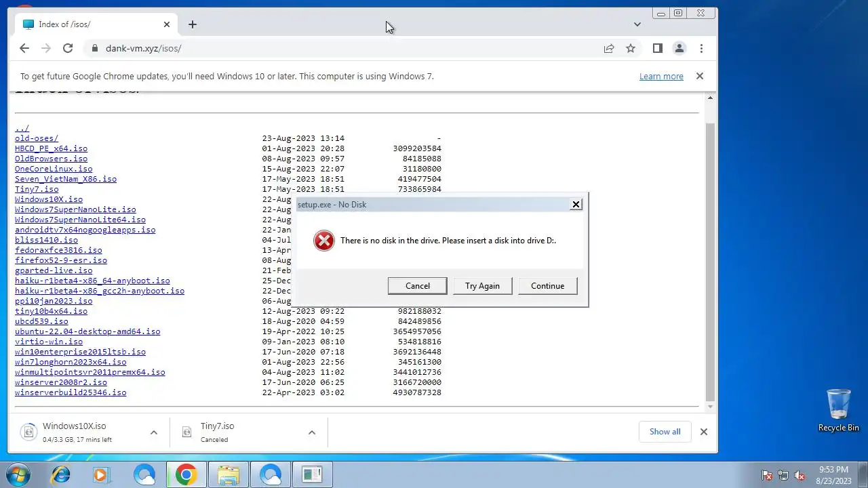
Task: Open Learn more about Chrome updates
Action: (661, 76)
